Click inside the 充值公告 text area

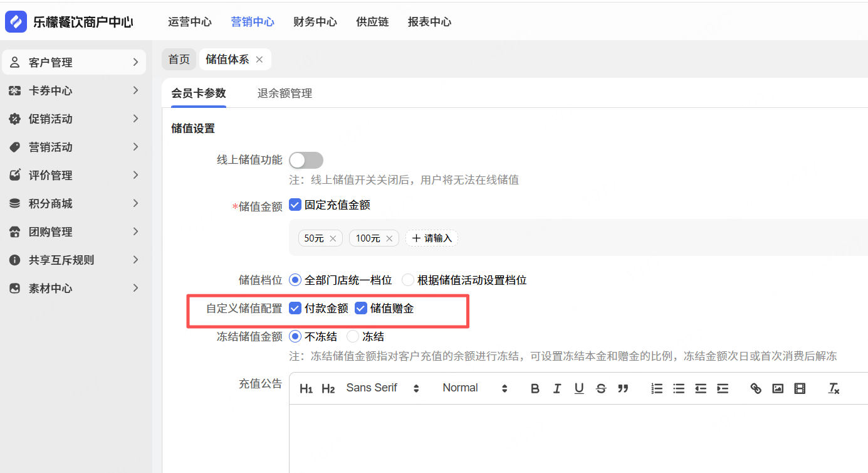tap(578, 438)
